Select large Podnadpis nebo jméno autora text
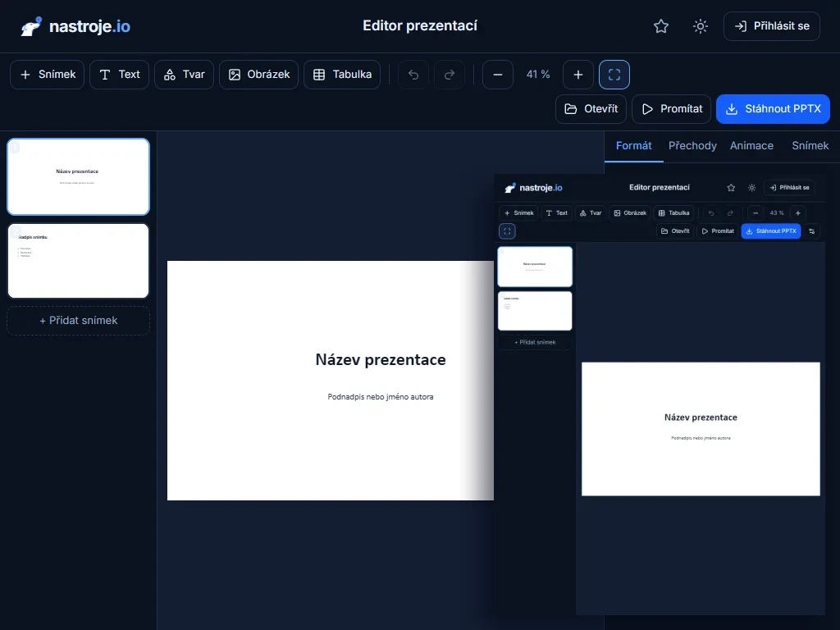 click(381, 397)
